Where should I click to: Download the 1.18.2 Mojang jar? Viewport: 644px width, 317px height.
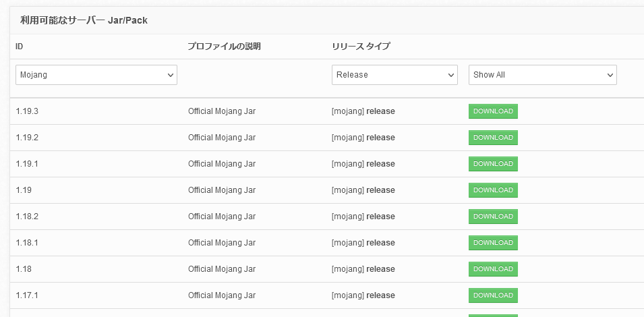[493, 217]
